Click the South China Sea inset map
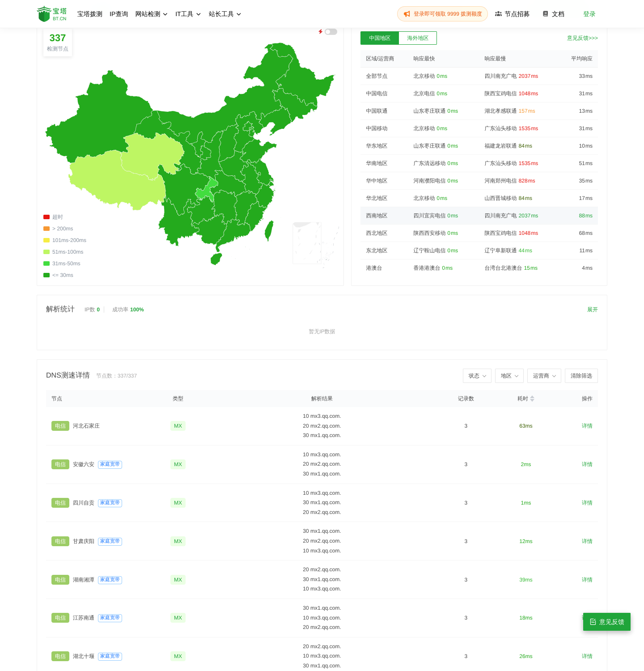Viewport: 644px width, 671px height. 307,243
